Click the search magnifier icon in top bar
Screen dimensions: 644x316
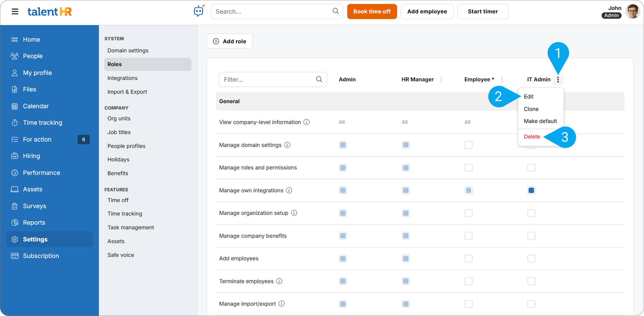pyautogui.click(x=335, y=11)
